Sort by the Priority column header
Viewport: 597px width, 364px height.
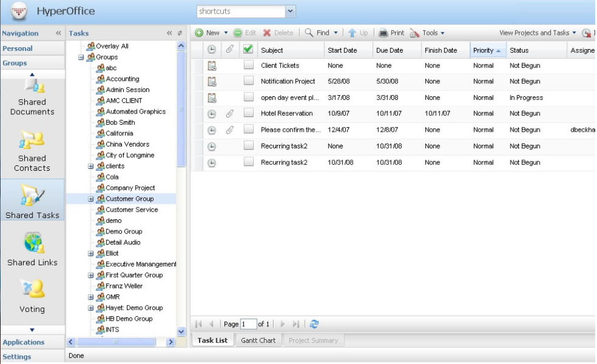tap(488, 50)
